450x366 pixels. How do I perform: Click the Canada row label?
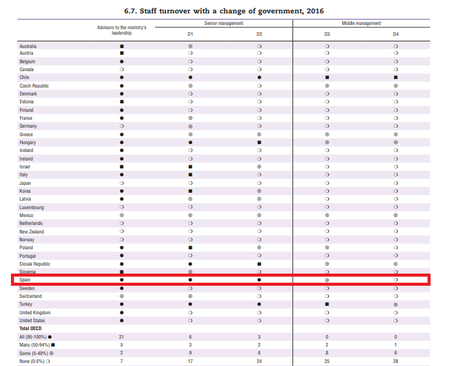click(27, 69)
